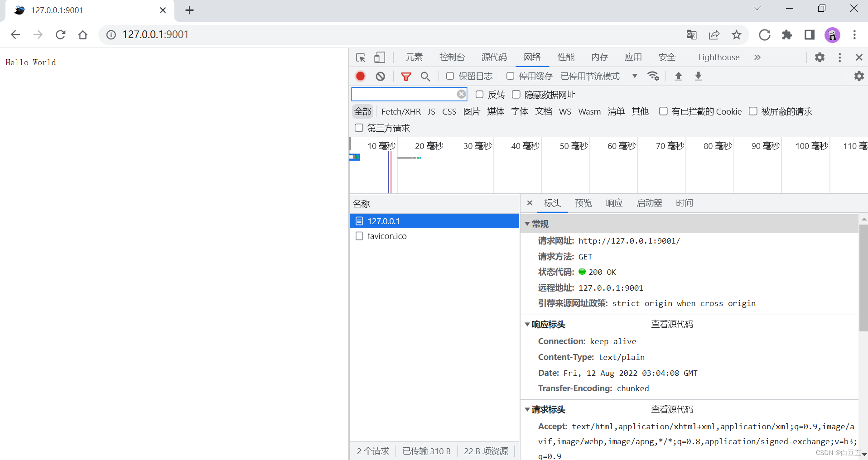Filter requests by CSS type

coord(449,111)
